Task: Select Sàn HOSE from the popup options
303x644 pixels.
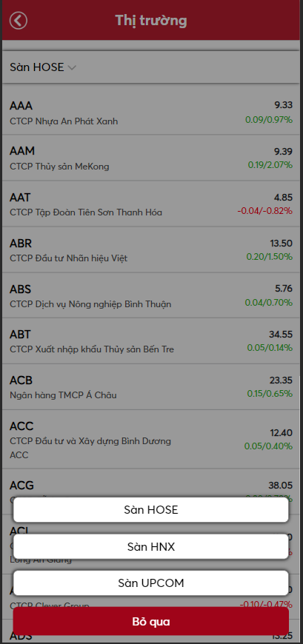Action: click(x=151, y=510)
